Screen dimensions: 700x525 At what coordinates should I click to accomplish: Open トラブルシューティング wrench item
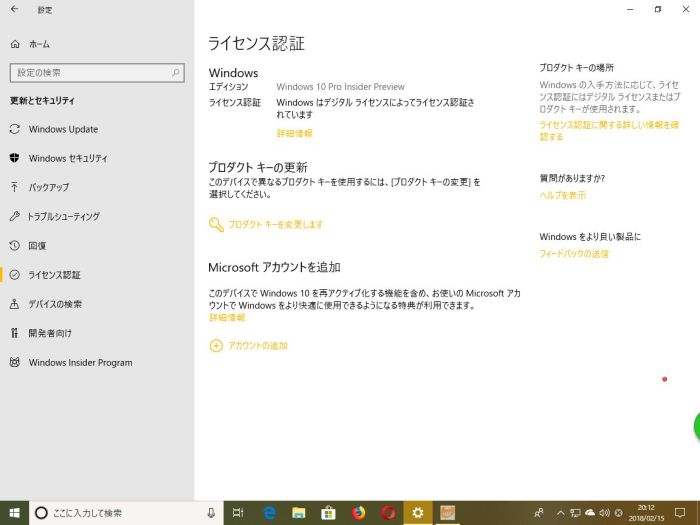[x=63, y=216]
